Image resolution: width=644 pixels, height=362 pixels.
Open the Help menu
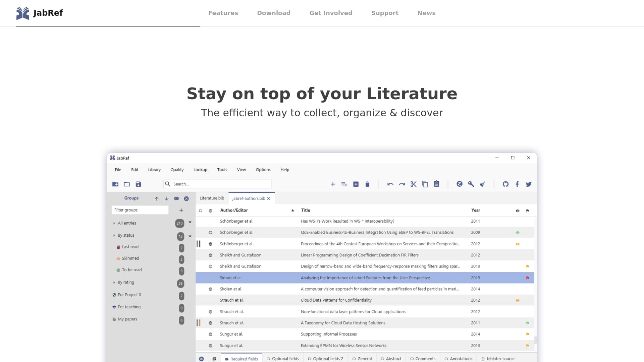pos(285,170)
